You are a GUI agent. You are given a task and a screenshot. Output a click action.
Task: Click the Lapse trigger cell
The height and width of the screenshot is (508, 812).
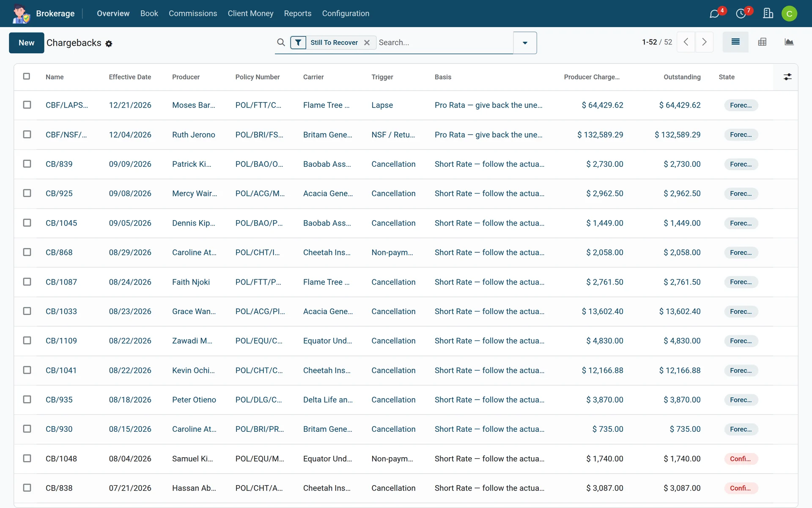(x=382, y=105)
